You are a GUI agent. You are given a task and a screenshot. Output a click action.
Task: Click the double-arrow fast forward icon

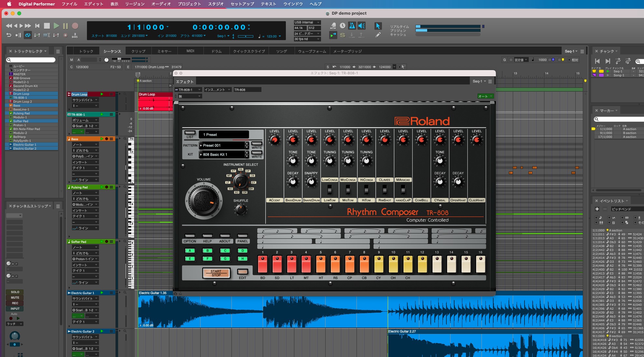tap(28, 26)
